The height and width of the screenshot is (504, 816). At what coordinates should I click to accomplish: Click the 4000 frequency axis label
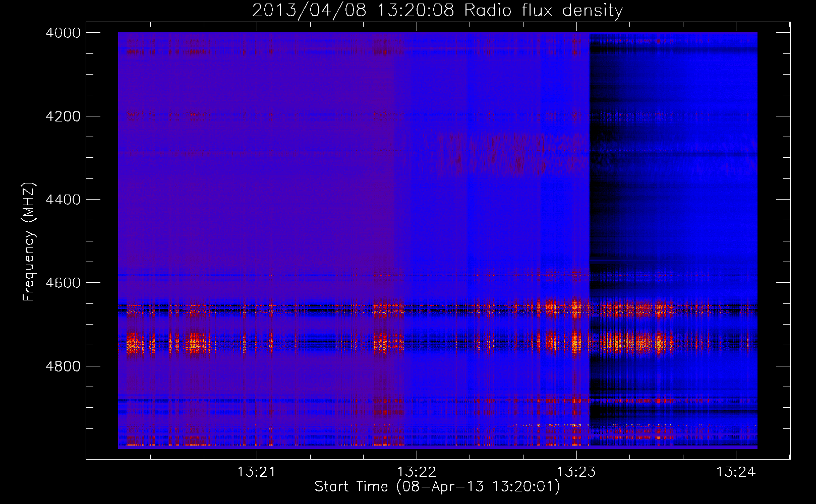click(x=63, y=33)
